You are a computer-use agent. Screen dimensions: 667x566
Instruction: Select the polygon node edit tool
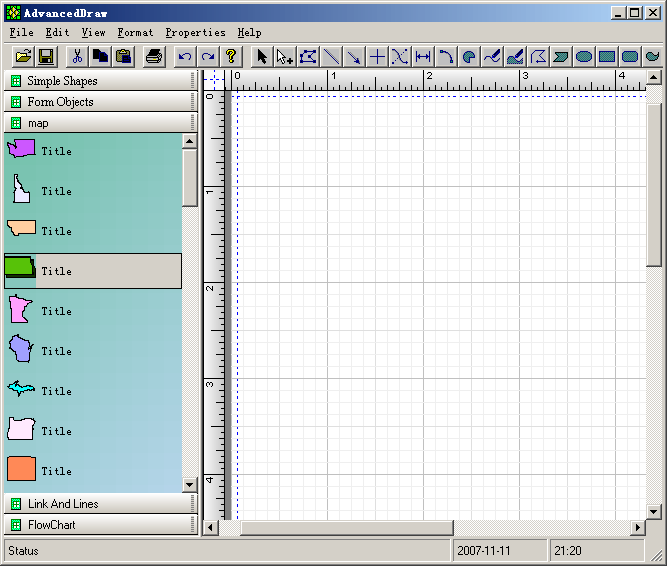point(308,56)
